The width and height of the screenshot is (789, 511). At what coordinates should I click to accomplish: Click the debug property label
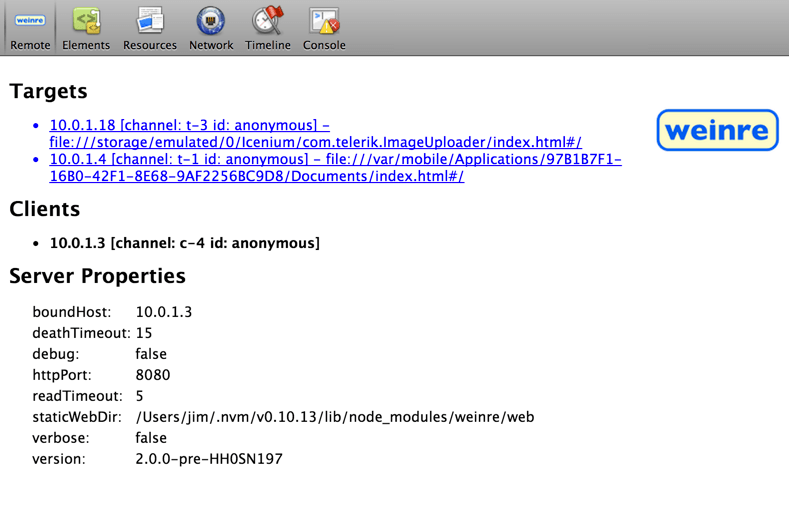coord(55,354)
